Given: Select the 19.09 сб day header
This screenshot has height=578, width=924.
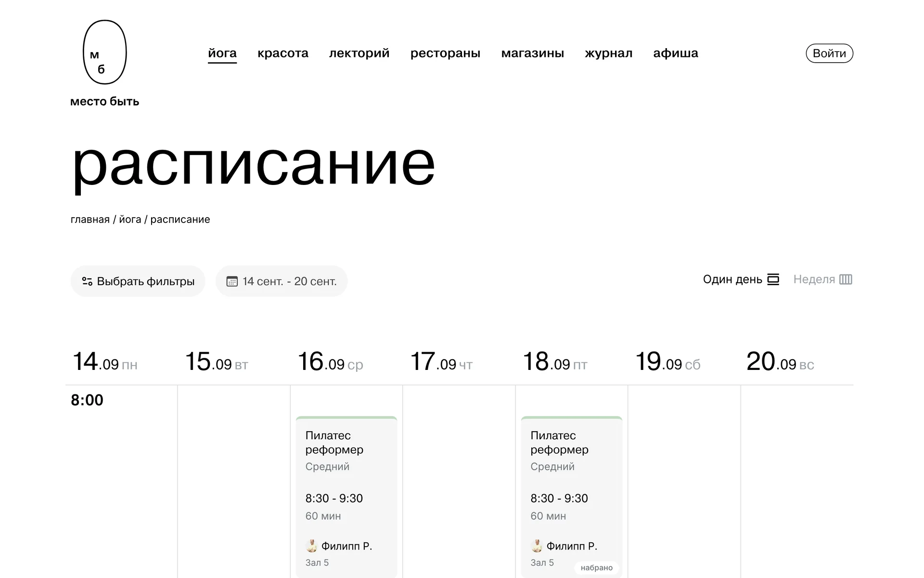Looking at the screenshot, I should (667, 361).
